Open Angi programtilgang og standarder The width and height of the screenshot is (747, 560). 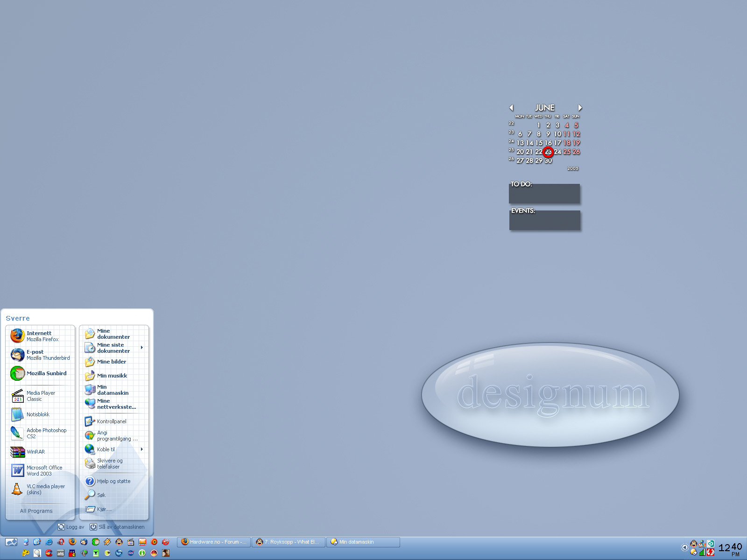tap(114, 435)
